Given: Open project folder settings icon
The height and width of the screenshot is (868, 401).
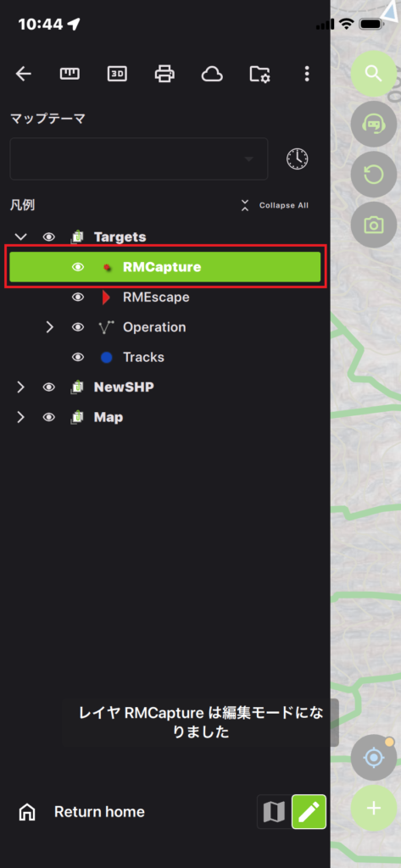Looking at the screenshot, I should (x=259, y=74).
